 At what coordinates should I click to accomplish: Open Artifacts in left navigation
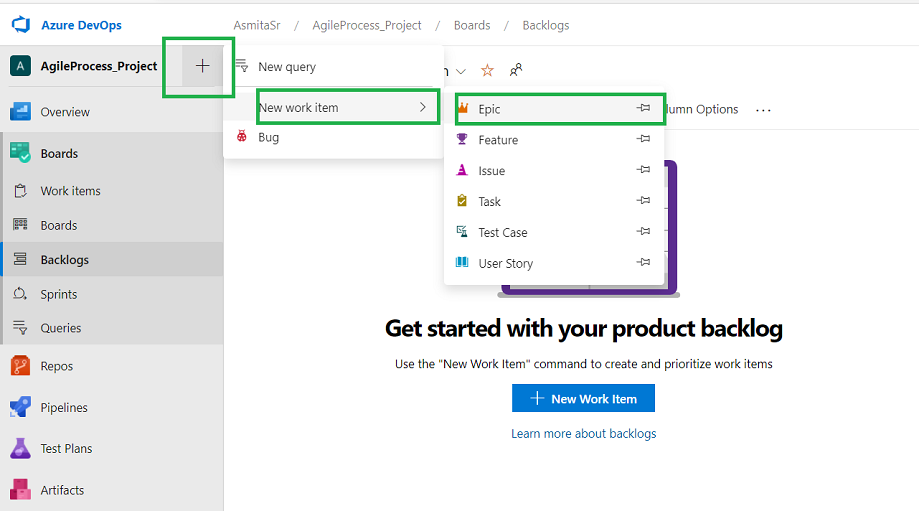(x=62, y=490)
